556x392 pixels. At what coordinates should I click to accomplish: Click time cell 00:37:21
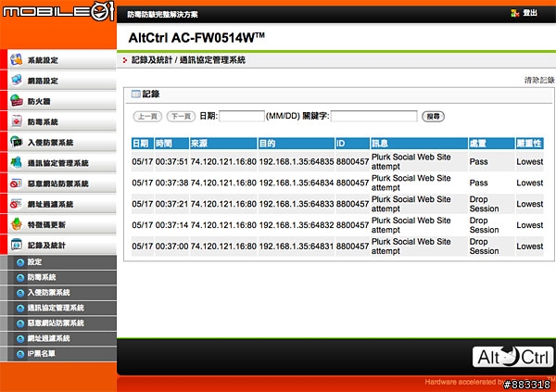pyautogui.click(x=171, y=204)
